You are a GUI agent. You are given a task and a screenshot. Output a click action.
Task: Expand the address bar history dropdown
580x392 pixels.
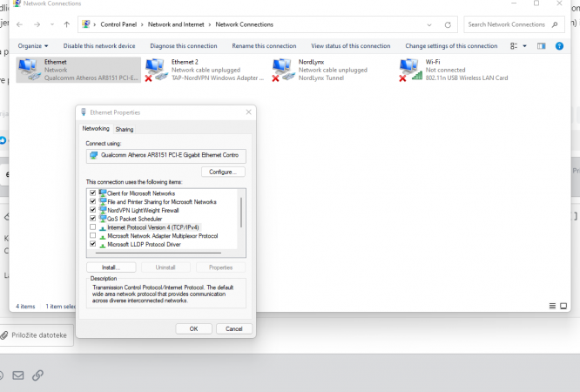click(x=429, y=24)
